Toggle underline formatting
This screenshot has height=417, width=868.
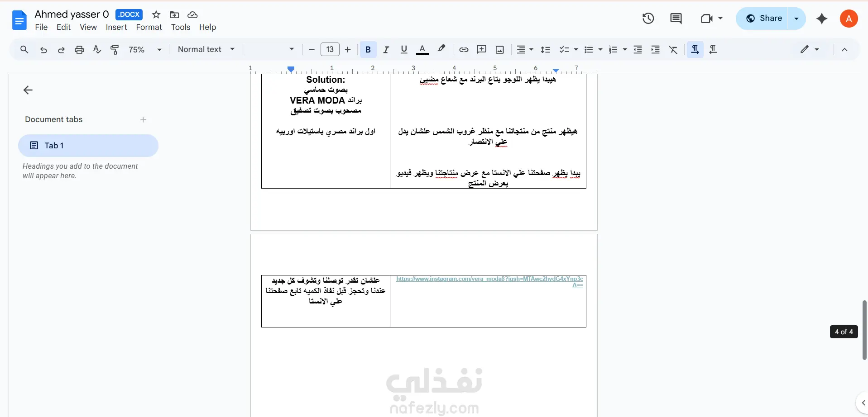[404, 50]
